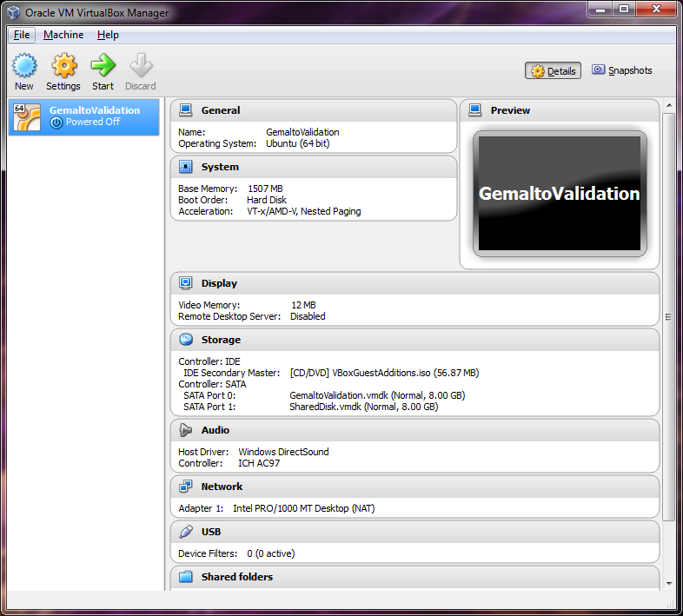Image resolution: width=683 pixels, height=616 pixels.
Task: Click the Network section adapter icon
Action: point(186,487)
